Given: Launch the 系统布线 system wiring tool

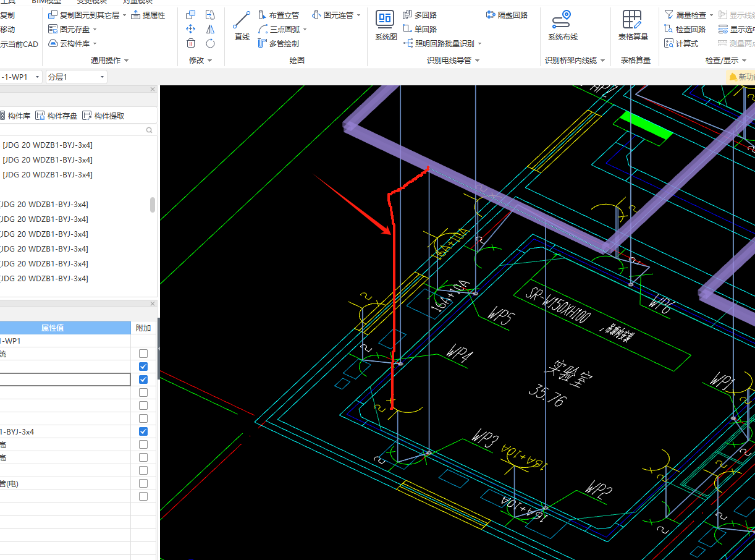Looking at the screenshot, I should (562, 26).
